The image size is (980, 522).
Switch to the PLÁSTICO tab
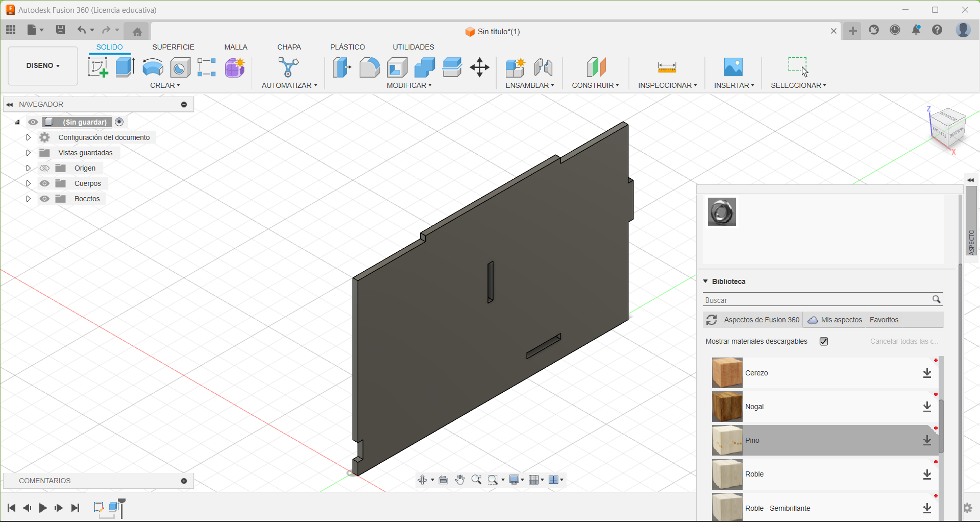(348, 47)
